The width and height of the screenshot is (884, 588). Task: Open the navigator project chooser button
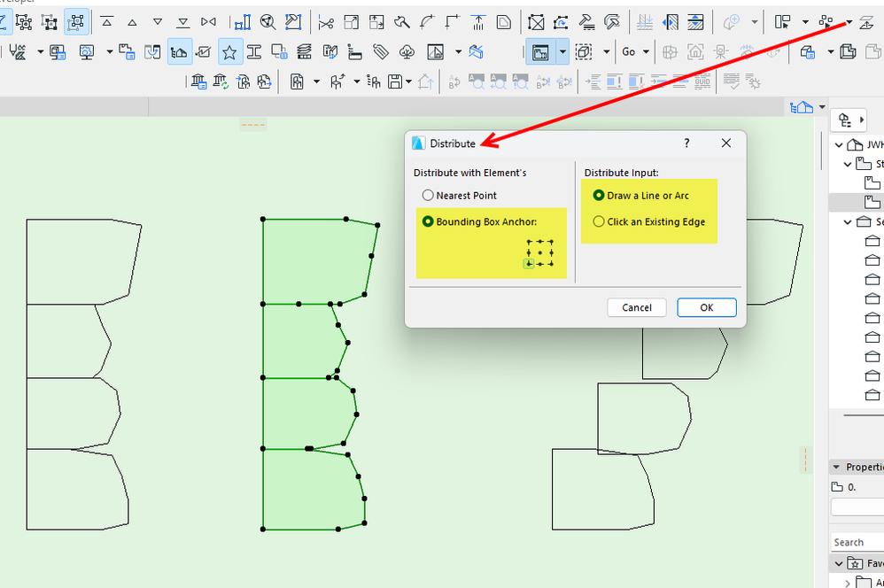point(848,120)
